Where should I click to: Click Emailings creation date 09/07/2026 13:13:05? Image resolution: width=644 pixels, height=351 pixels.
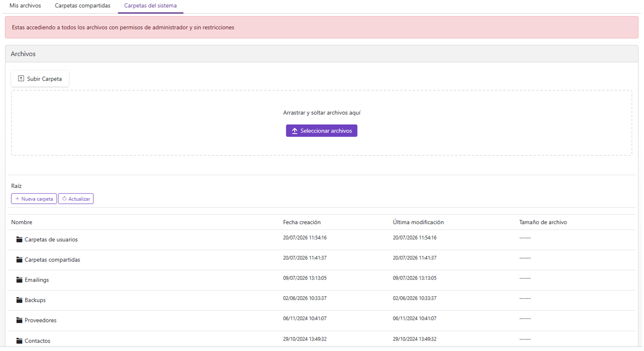[305, 278]
